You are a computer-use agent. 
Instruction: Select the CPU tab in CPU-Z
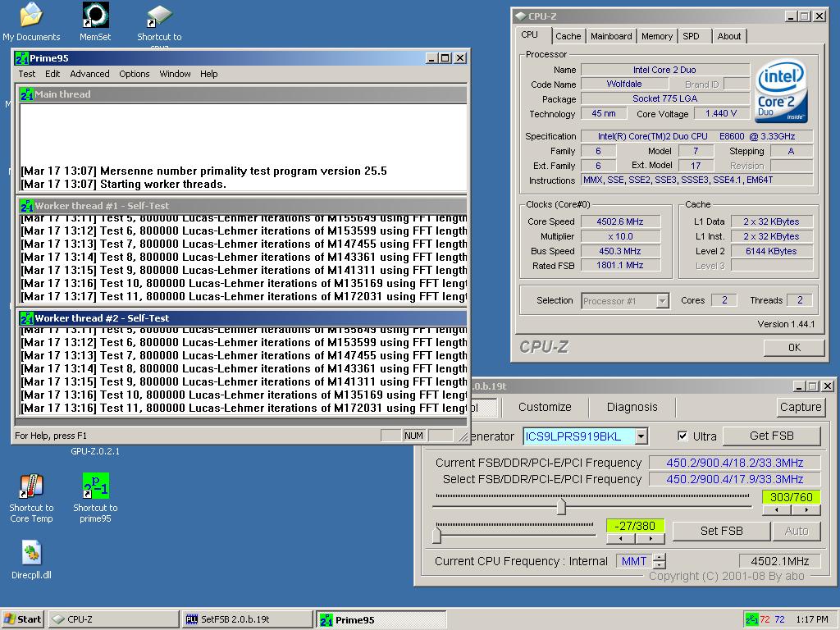[x=530, y=34]
